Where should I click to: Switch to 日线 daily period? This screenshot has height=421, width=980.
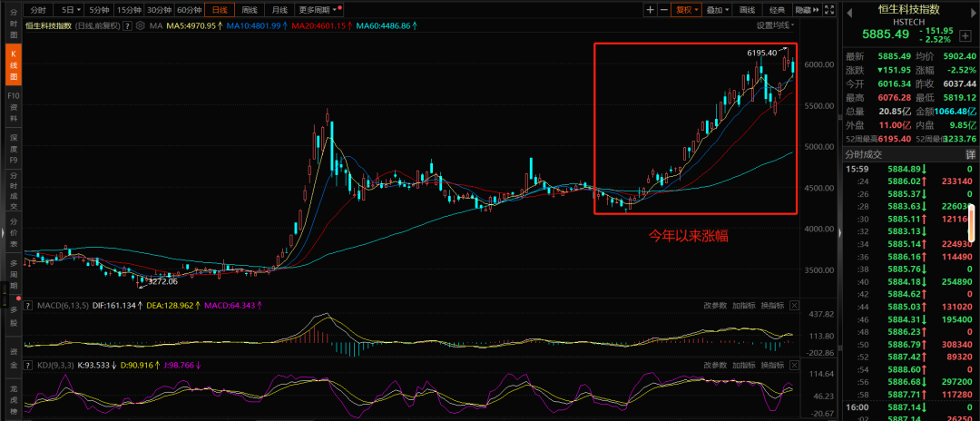[x=219, y=10]
